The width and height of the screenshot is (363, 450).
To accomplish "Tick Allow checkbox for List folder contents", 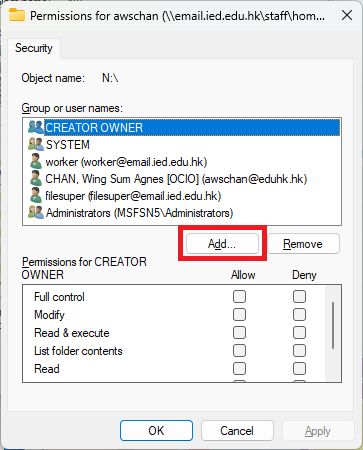I will (x=239, y=350).
